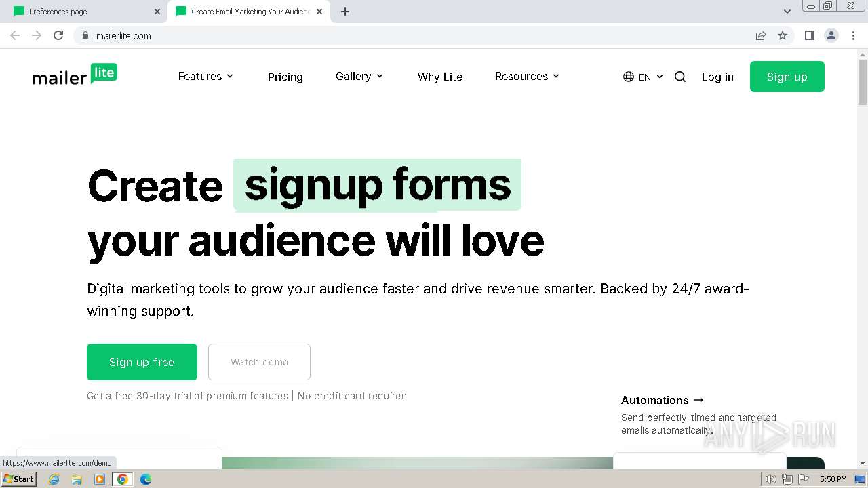This screenshot has height=488, width=868.
Task: Expand the Resources dropdown menu
Action: (x=527, y=76)
